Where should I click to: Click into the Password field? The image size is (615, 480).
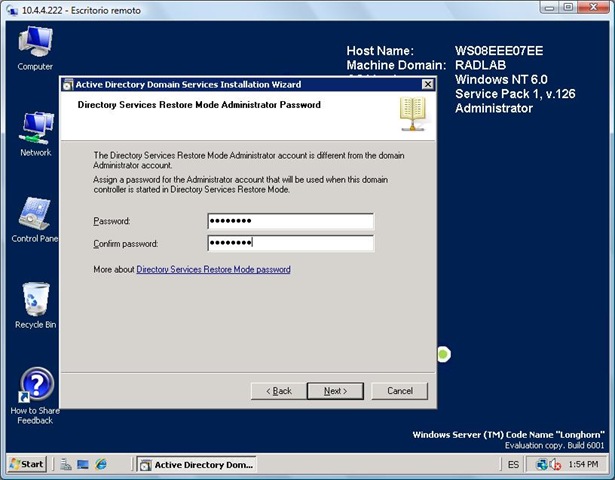coord(290,221)
